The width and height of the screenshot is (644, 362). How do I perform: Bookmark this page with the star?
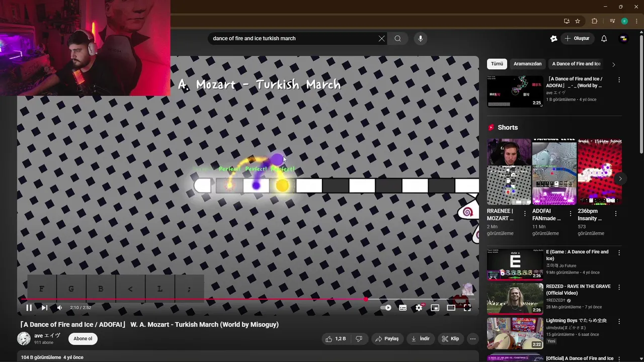pos(578,21)
